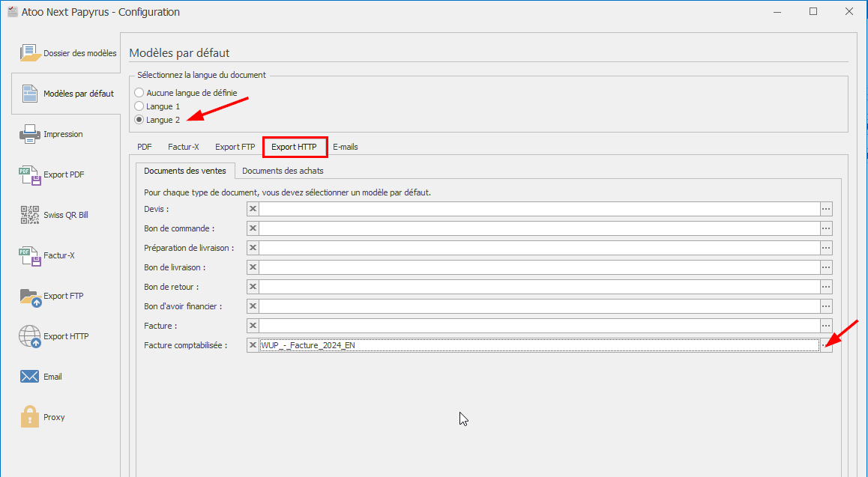Open Export FTP folder icon in sidebar
868x477 pixels.
29,296
